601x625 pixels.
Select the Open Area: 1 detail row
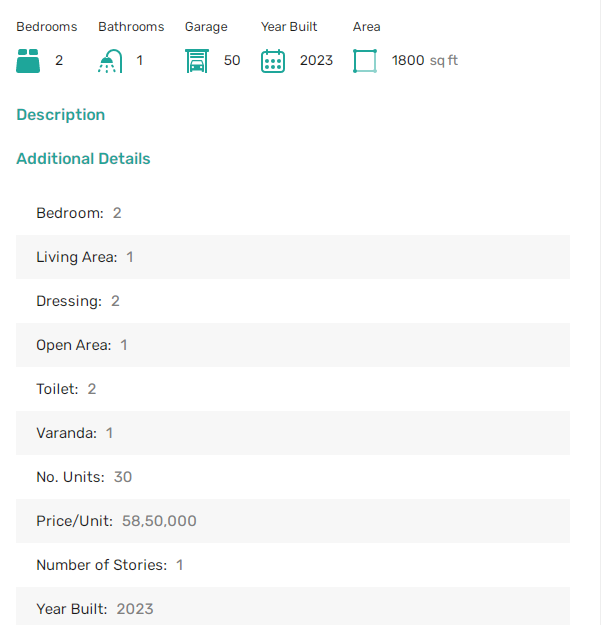(293, 345)
